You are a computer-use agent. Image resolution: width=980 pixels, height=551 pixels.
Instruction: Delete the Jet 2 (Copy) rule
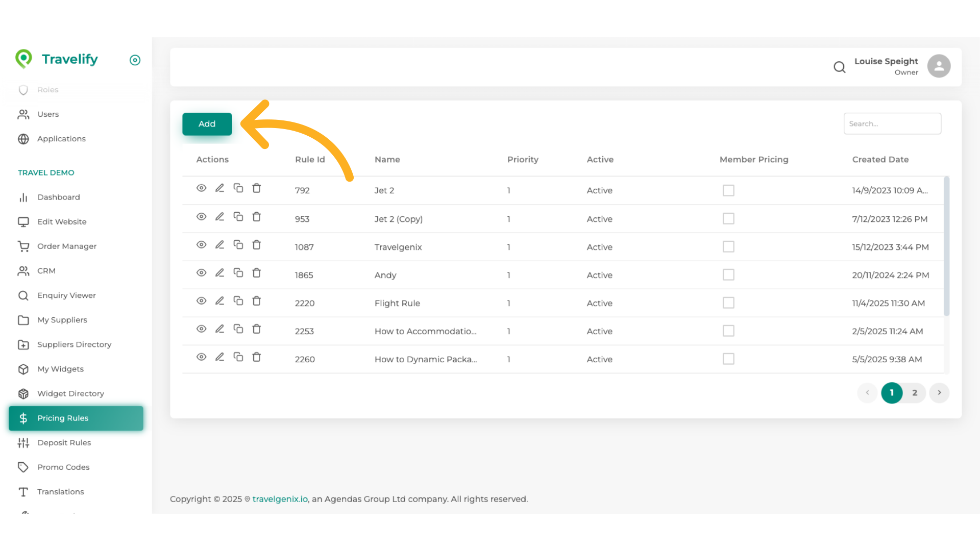tap(257, 217)
